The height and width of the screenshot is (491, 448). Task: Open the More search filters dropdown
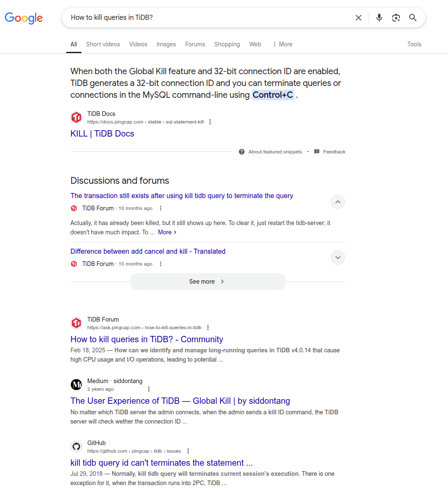[x=283, y=45]
